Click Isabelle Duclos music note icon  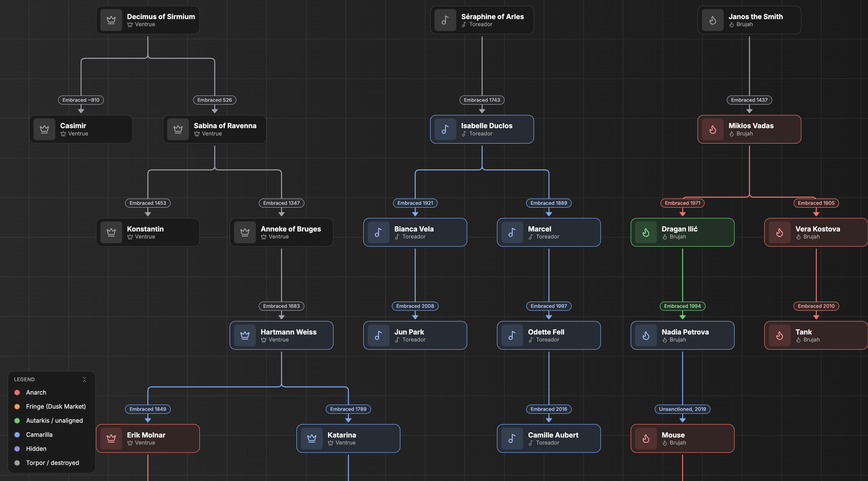[x=445, y=129]
